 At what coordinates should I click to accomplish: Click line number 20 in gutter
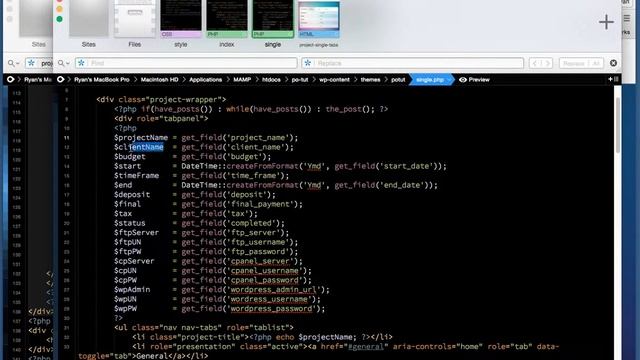(67, 223)
